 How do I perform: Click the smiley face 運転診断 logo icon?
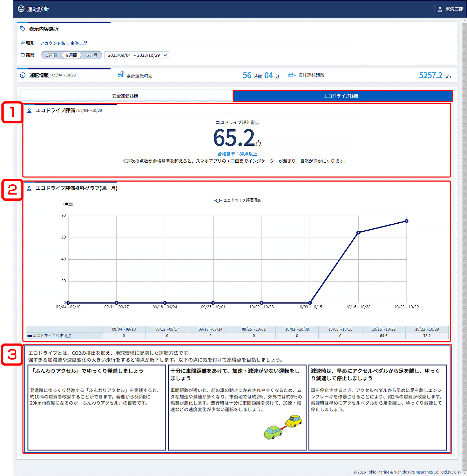tap(21, 9)
